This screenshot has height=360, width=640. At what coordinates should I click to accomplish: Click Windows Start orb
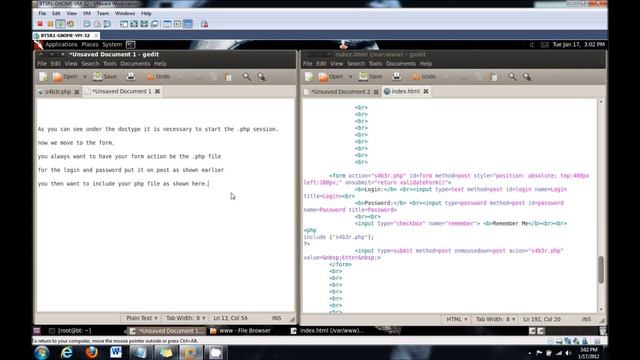pyautogui.click(x=42, y=352)
